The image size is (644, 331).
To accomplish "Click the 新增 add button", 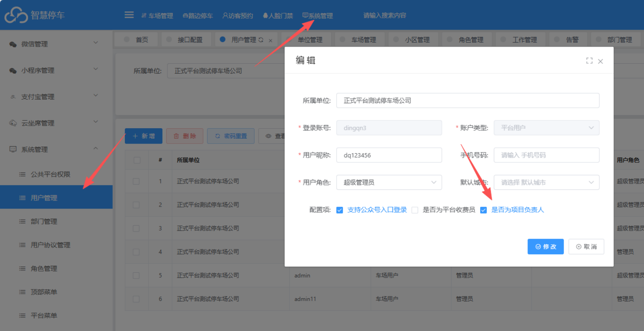I will coord(144,136).
